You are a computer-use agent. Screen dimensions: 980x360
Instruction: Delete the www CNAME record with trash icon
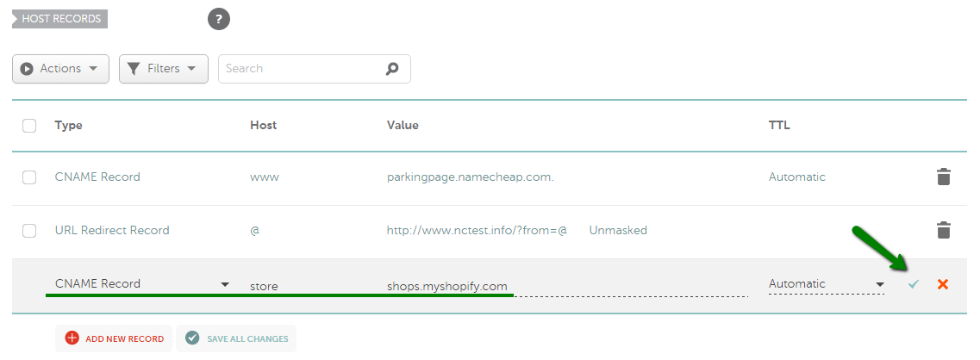(944, 177)
